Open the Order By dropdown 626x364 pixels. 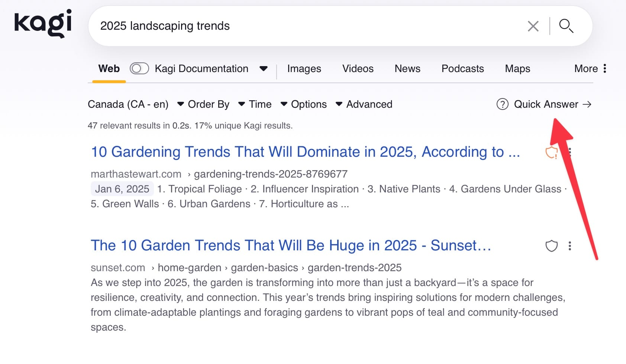(216, 104)
